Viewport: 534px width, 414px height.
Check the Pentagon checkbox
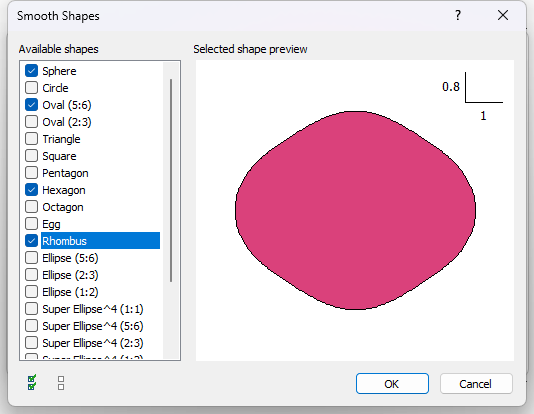[x=31, y=173]
